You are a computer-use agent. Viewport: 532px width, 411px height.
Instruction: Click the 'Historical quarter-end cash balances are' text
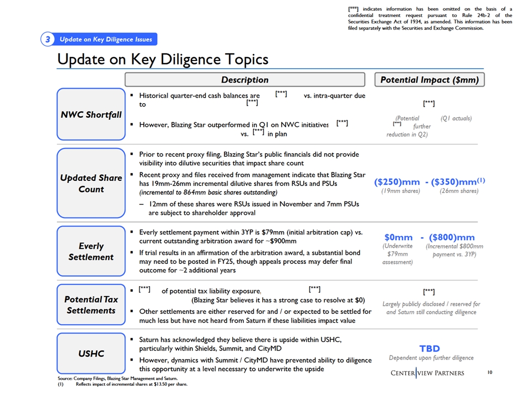[x=199, y=96]
